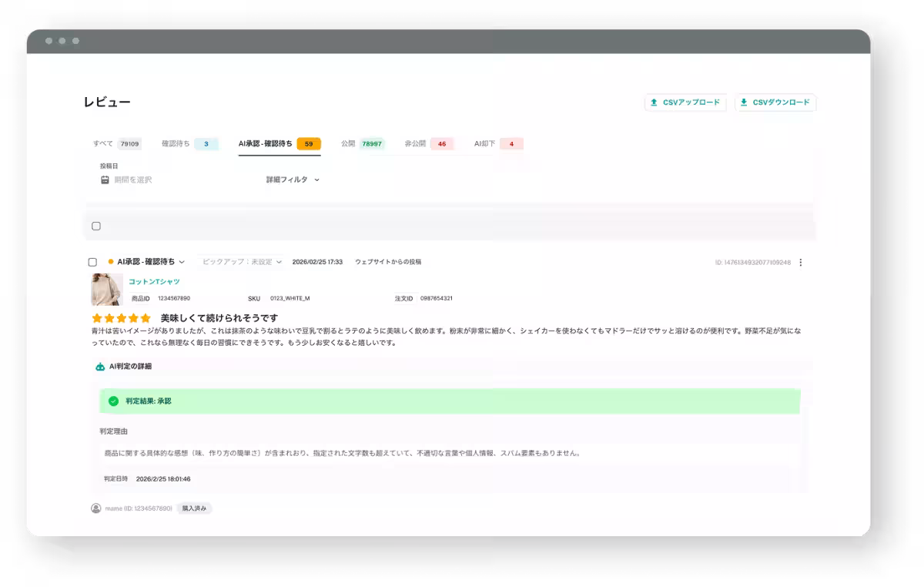Click the 期間を選択 date input field
The height and width of the screenshot is (587, 924).
tap(131, 179)
